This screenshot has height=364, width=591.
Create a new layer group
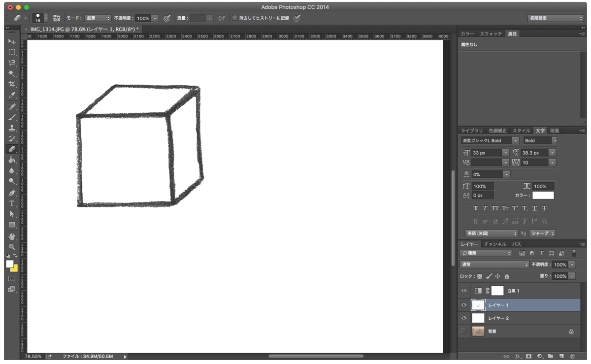(551, 356)
